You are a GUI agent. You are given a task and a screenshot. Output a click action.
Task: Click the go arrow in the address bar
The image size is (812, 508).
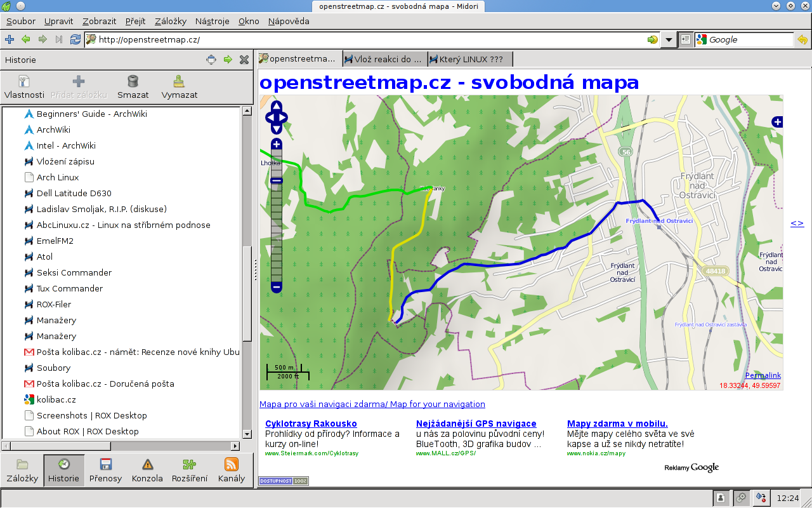[x=652, y=39]
